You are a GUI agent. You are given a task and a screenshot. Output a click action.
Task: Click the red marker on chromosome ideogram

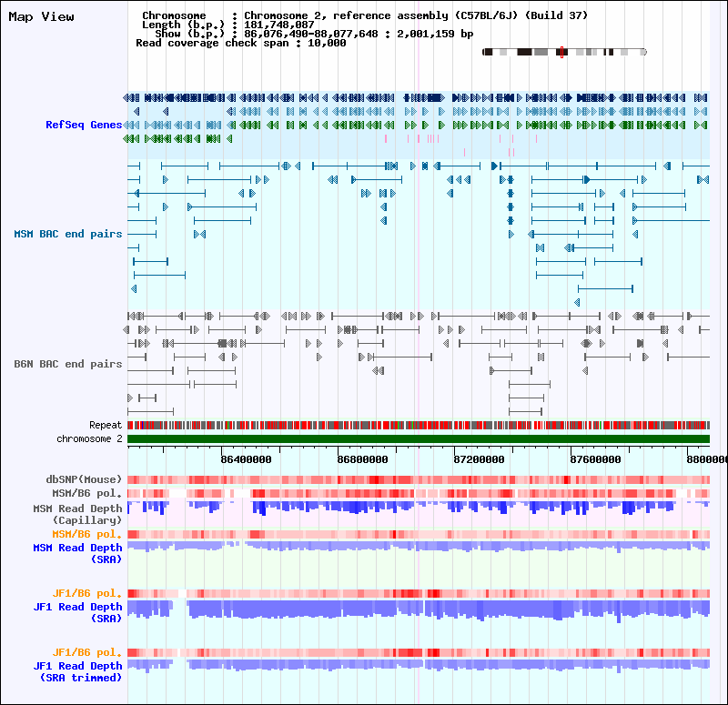click(x=562, y=53)
